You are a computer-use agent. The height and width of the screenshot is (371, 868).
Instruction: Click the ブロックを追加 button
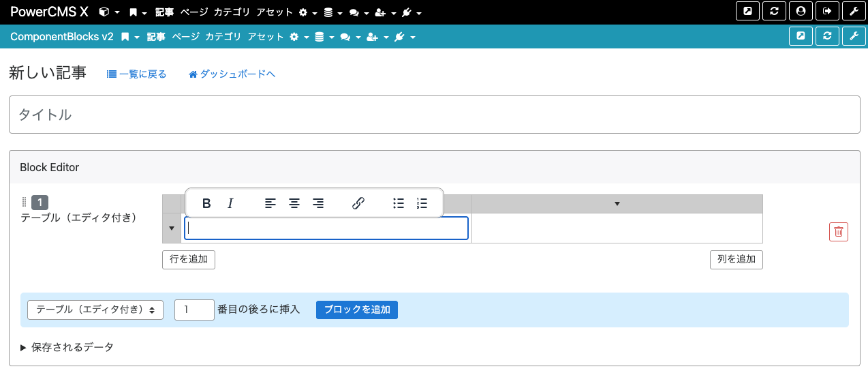point(357,310)
